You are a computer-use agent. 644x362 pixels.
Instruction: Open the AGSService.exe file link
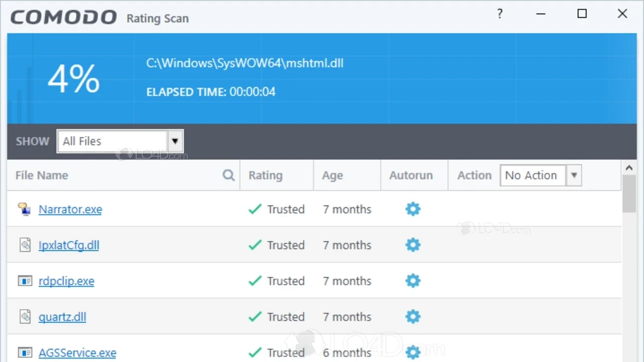click(x=77, y=352)
